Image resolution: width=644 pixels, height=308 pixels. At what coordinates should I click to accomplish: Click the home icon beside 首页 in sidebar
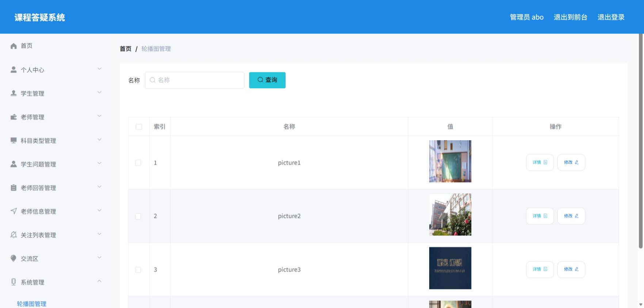[x=14, y=46]
